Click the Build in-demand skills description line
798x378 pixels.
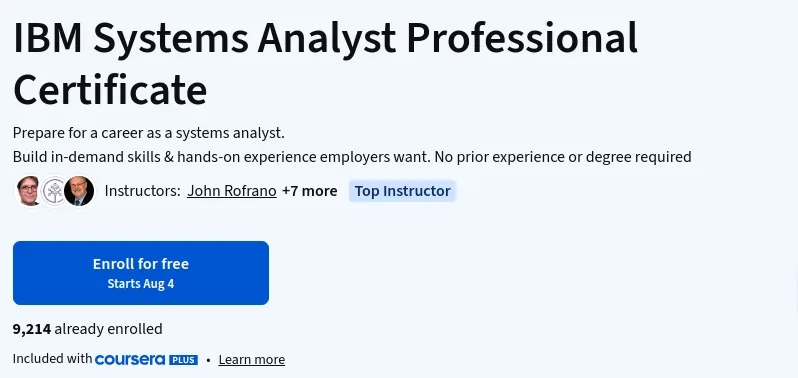tap(352, 157)
